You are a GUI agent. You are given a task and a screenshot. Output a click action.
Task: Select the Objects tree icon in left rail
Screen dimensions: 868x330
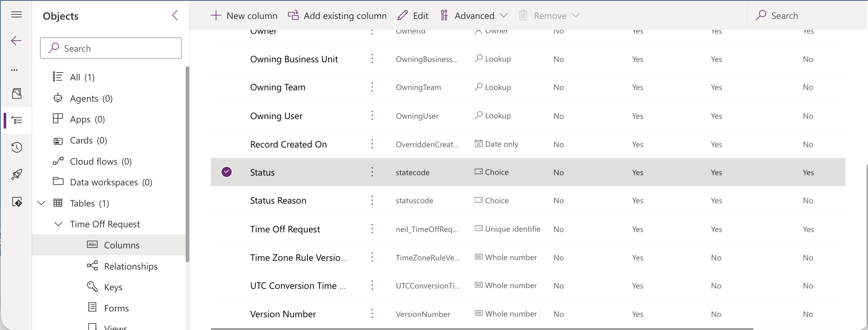pyautogui.click(x=17, y=120)
